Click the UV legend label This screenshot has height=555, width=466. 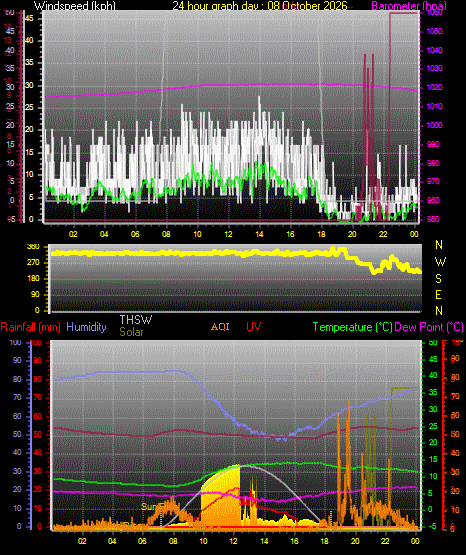(x=253, y=326)
